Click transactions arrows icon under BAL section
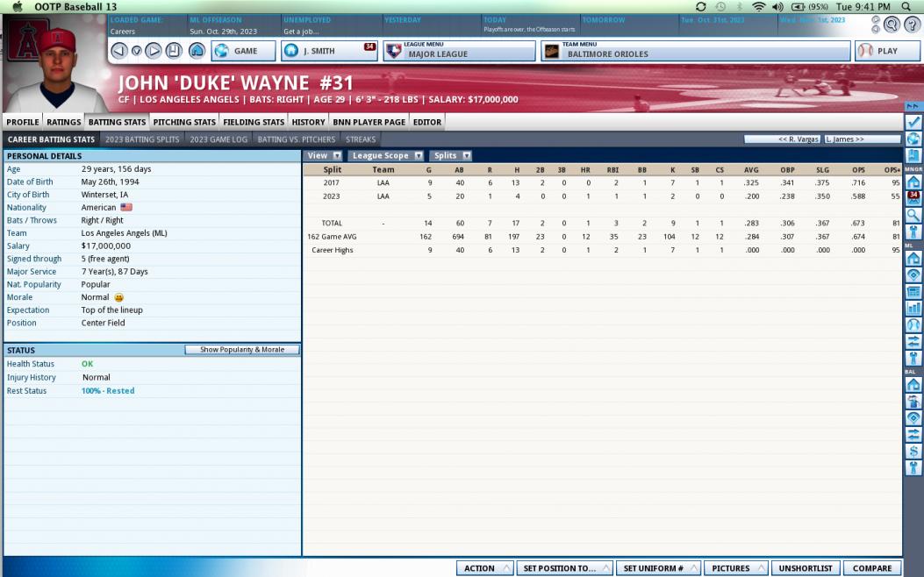The height and width of the screenshot is (577, 924). tap(913, 435)
